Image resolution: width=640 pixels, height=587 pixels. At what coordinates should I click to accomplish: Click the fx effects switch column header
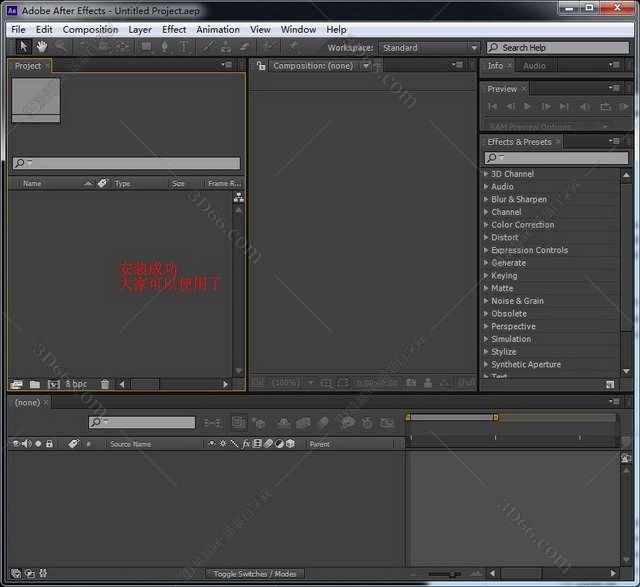[x=246, y=443]
